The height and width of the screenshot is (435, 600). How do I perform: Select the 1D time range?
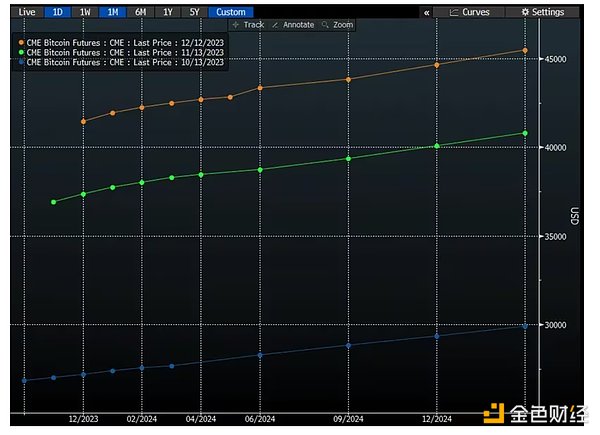(57, 12)
